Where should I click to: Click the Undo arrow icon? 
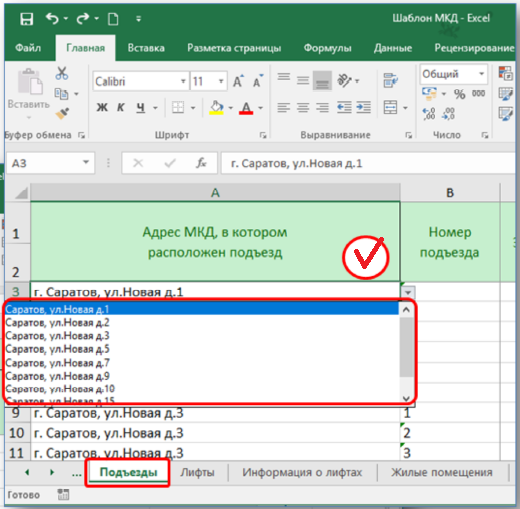click(52, 18)
